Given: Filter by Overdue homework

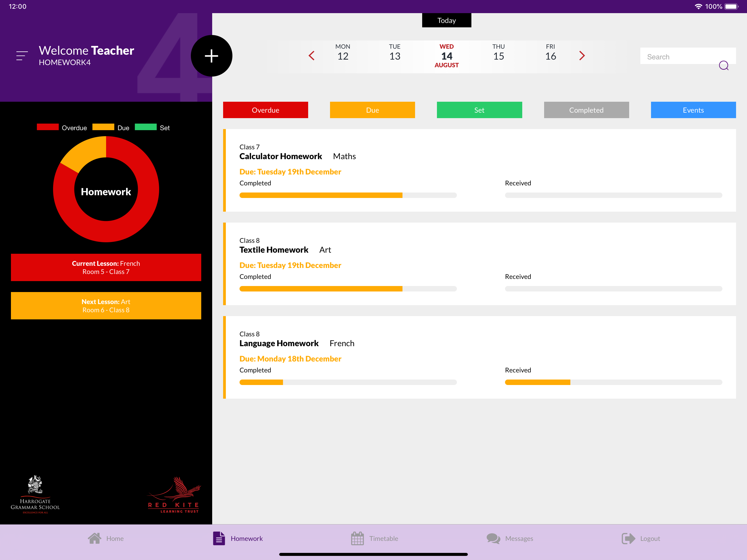Looking at the screenshot, I should [265, 110].
